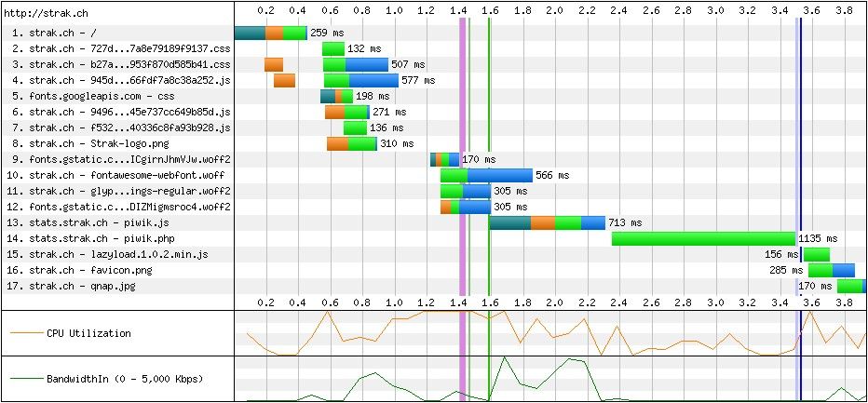Click the 259 ms bar for request 1
This screenshot has height=403, width=868.
tap(270, 33)
